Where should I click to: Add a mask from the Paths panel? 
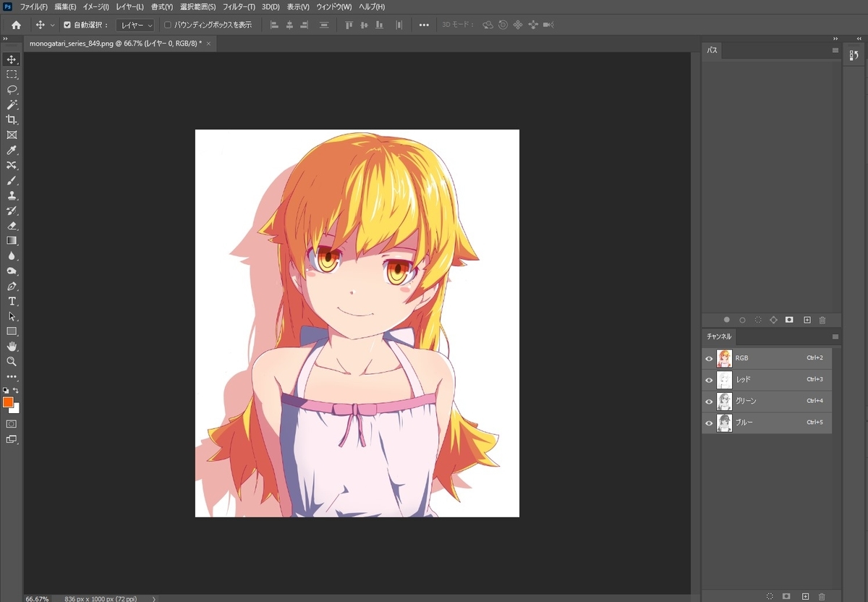(789, 320)
